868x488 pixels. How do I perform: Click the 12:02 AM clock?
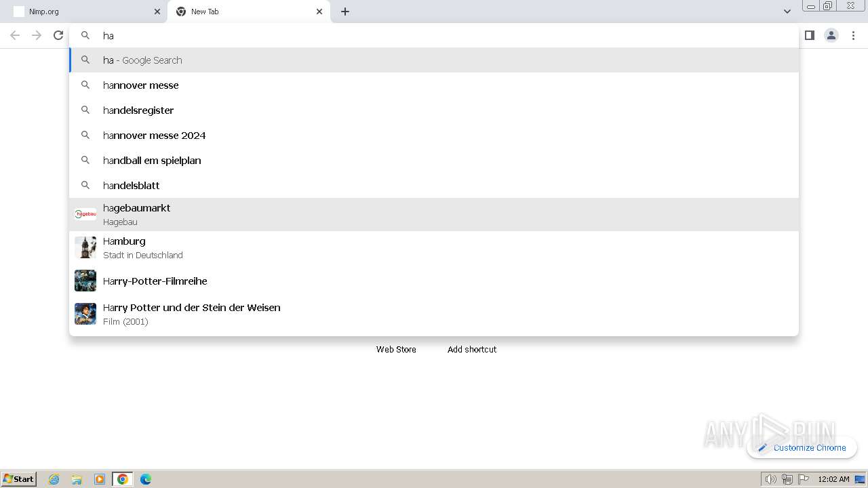833,479
